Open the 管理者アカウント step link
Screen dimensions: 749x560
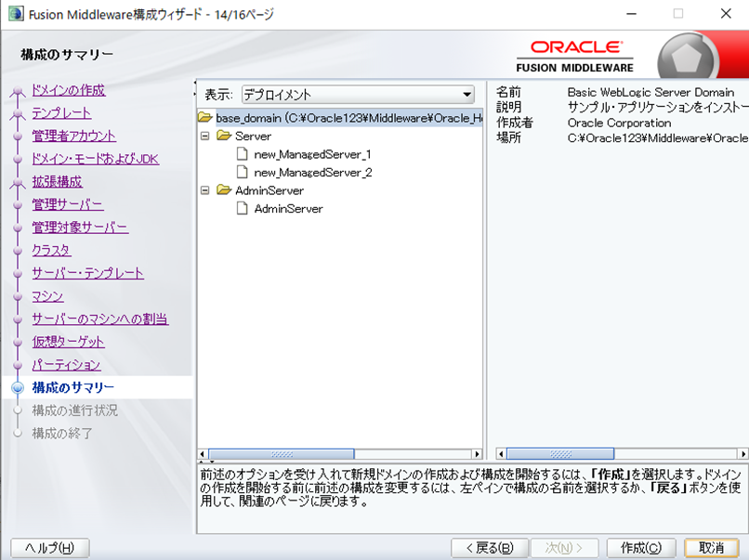[x=74, y=136]
